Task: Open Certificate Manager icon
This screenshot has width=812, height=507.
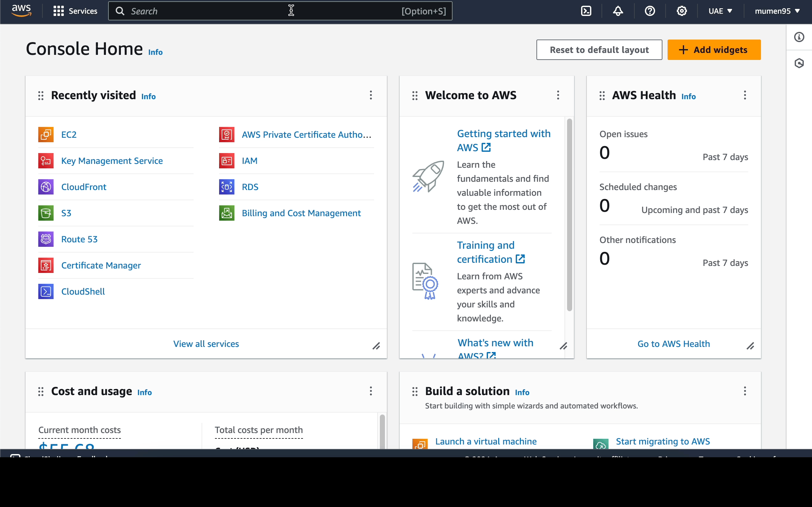Action: [x=46, y=265]
